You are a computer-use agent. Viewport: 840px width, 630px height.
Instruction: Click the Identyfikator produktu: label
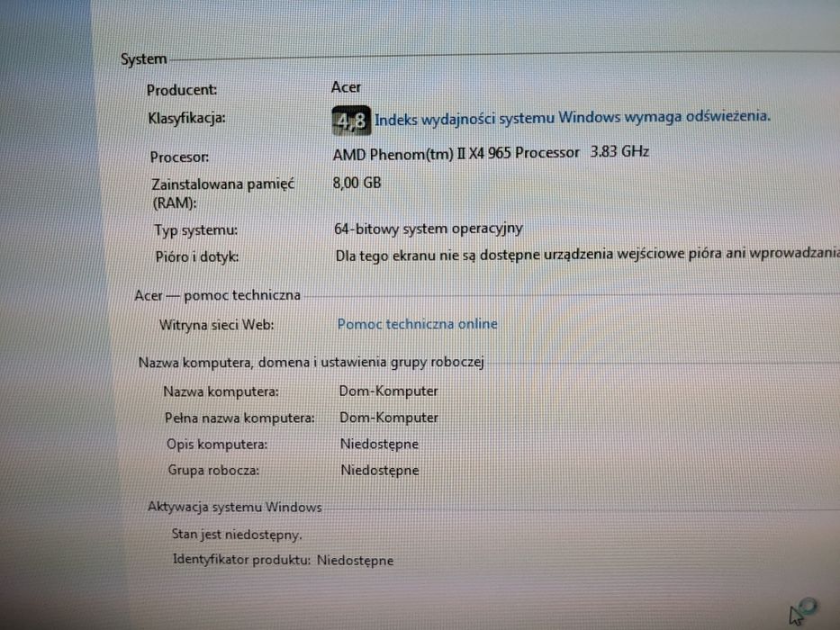pos(241,560)
